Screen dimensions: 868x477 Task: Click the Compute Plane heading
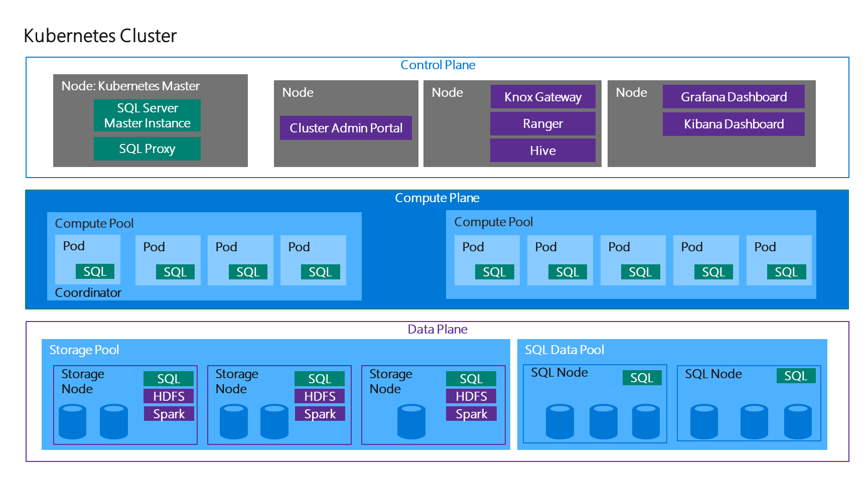click(437, 198)
